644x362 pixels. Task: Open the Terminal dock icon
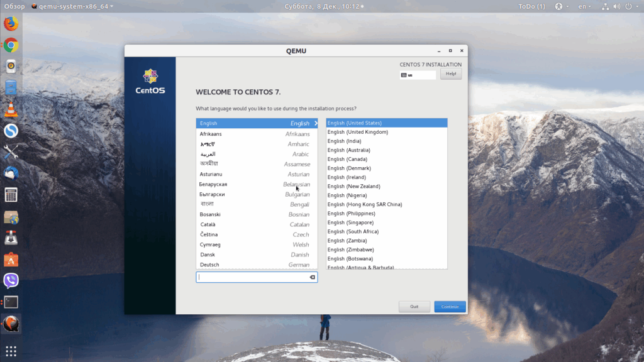click(11, 302)
